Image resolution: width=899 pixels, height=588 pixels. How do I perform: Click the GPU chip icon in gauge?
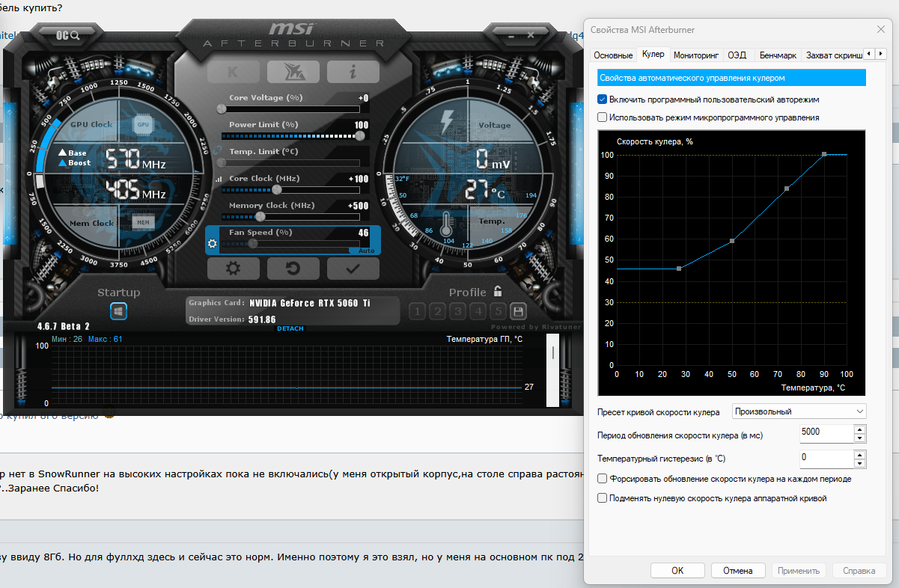(143, 124)
